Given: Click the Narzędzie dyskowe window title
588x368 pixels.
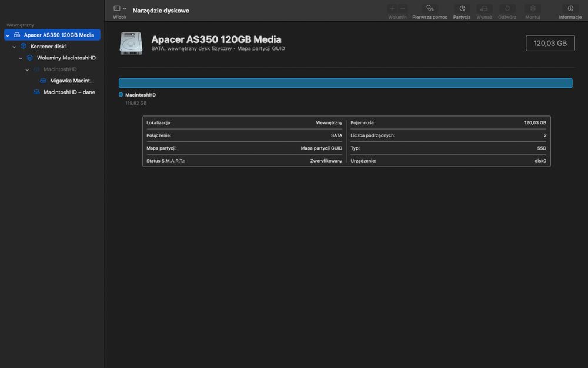Looking at the screenshot, I should pos(161,11).
